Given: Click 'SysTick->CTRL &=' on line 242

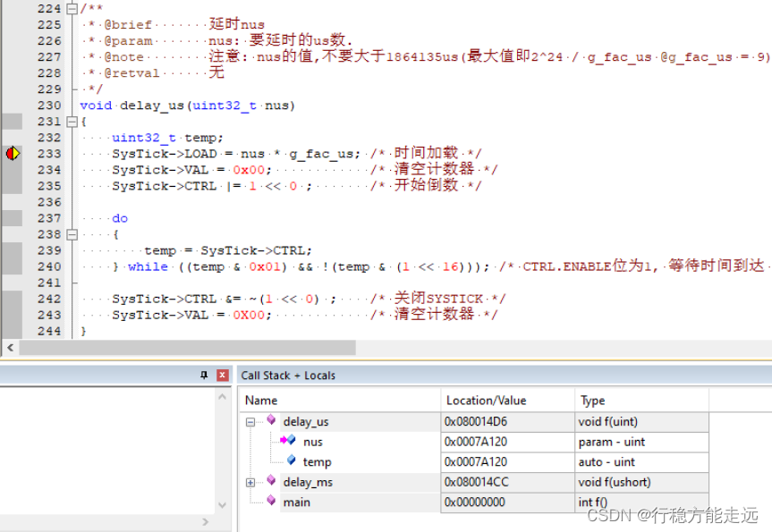Looking at the screenshot, I should click(177, 299).
